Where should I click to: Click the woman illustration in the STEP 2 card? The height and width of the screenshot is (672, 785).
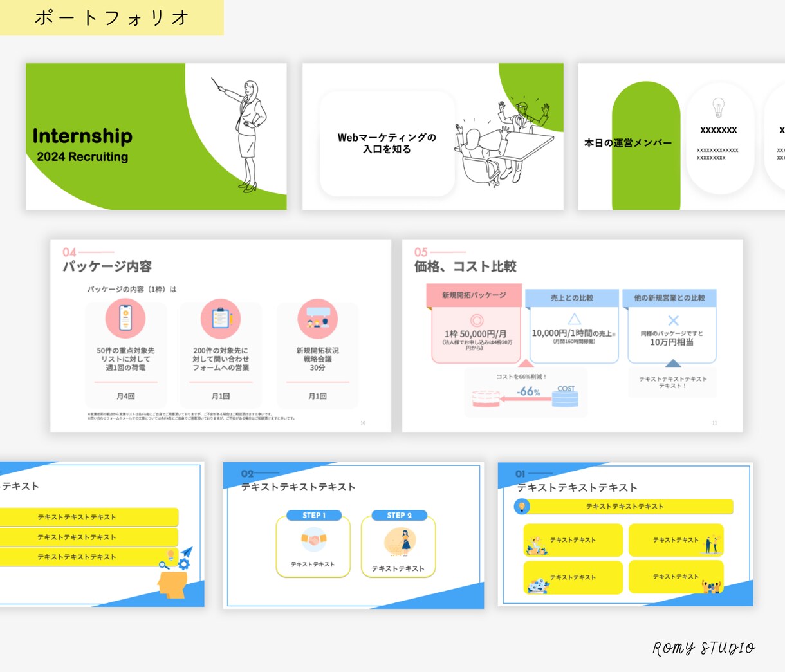click(400, 542)
